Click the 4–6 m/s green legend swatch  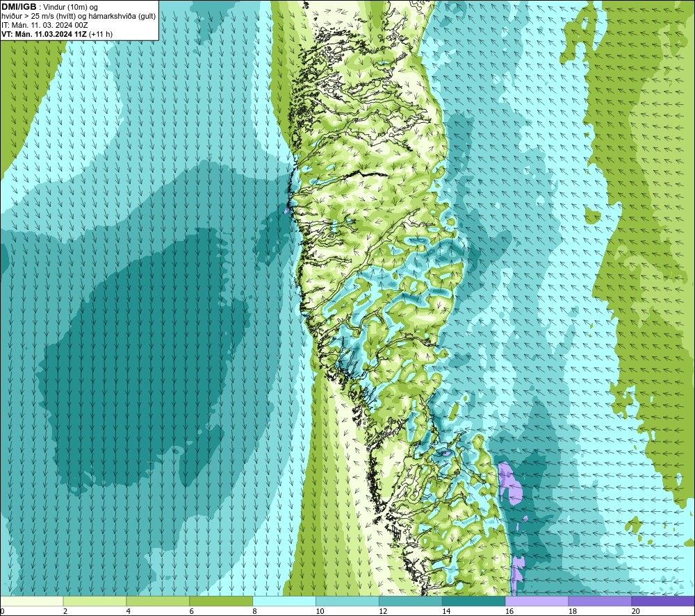coord(158,601)
